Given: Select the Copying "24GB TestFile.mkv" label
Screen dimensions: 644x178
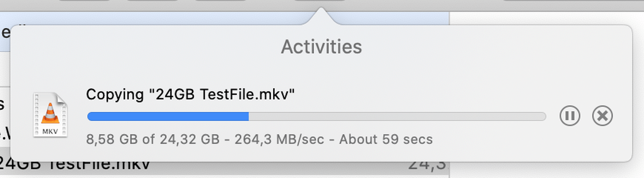Looking at the screenshot, I should pos(190,95).
